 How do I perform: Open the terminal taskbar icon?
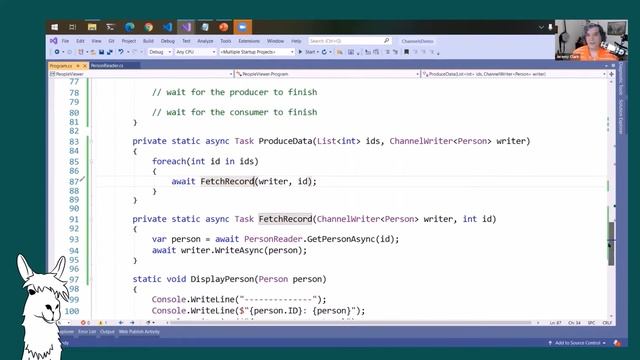pyautogui.click(x=110, y=27)
